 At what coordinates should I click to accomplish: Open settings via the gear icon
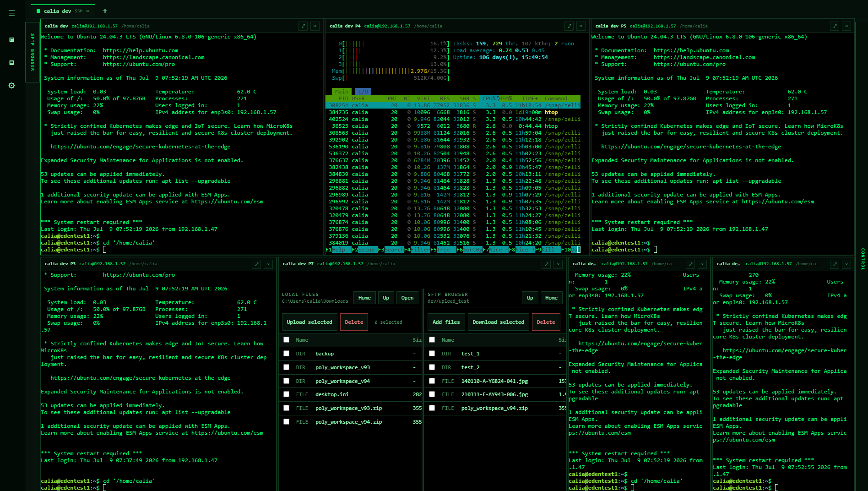[12, 86]
